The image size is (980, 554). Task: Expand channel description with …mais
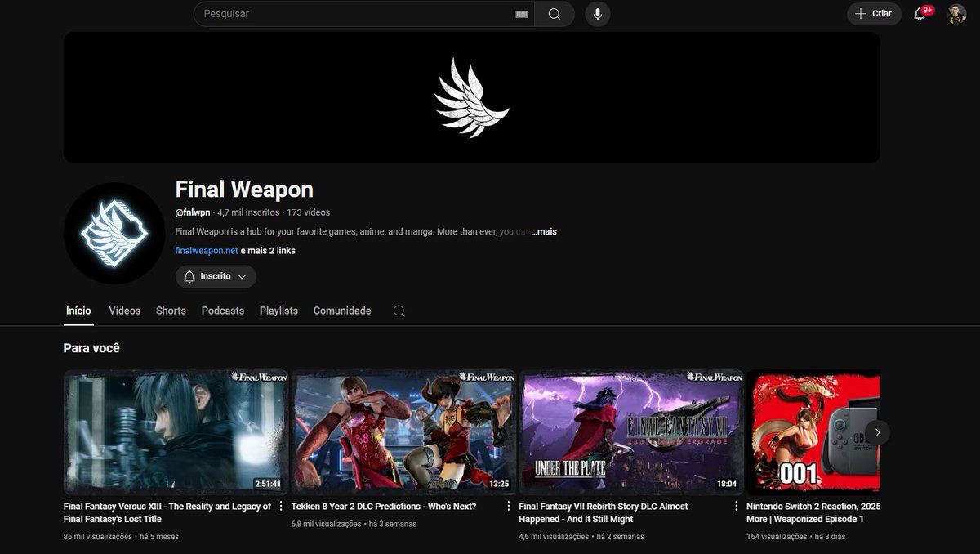tap(544, 232)
